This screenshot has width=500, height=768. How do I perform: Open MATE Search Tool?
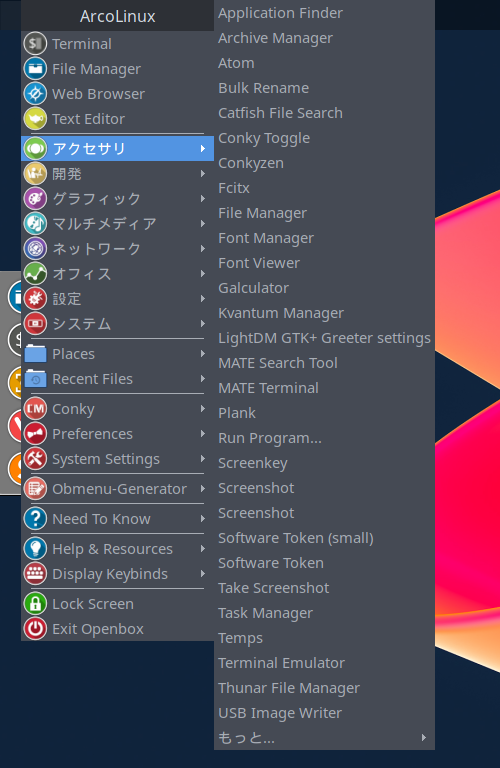(x=324, y=362)
